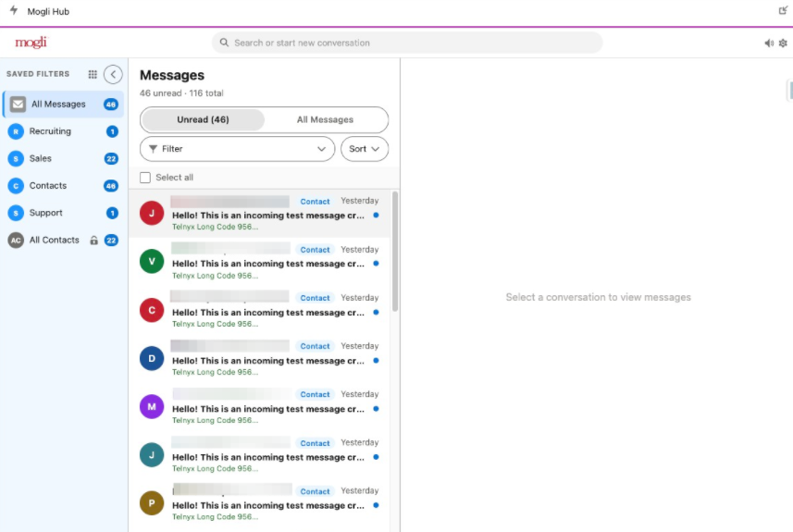Click the Contact tag on M's message
Screen dimensions: 793x532
coord(315,394)
